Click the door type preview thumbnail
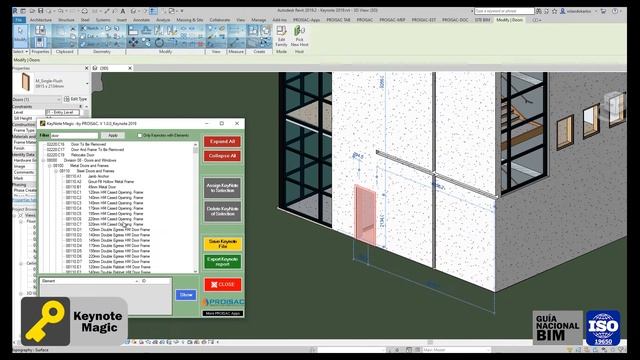640x360 pixels. (26, 82)
